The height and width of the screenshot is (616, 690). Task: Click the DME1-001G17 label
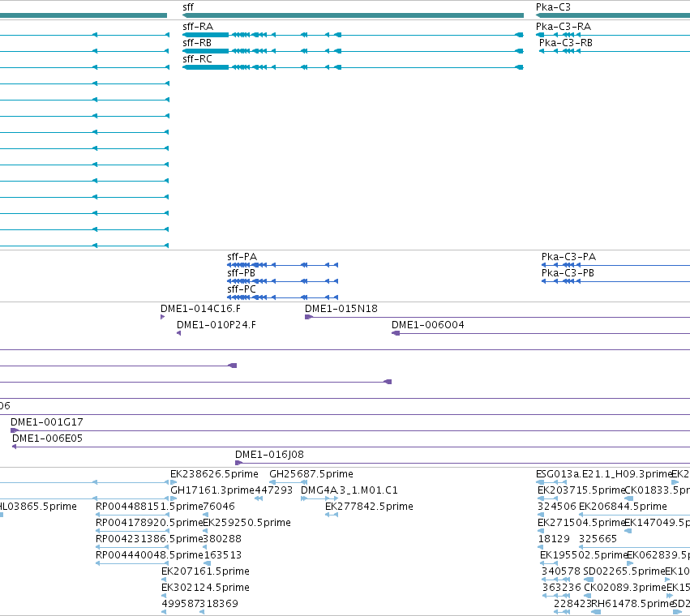47,422
